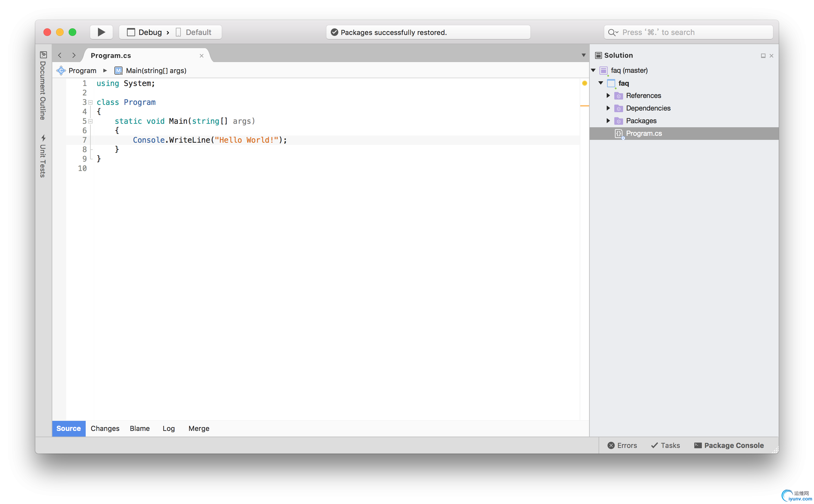Open the Unit Tests lightning icon panel
The height and width of the screenshot is (504, 814).
point(43,138)
